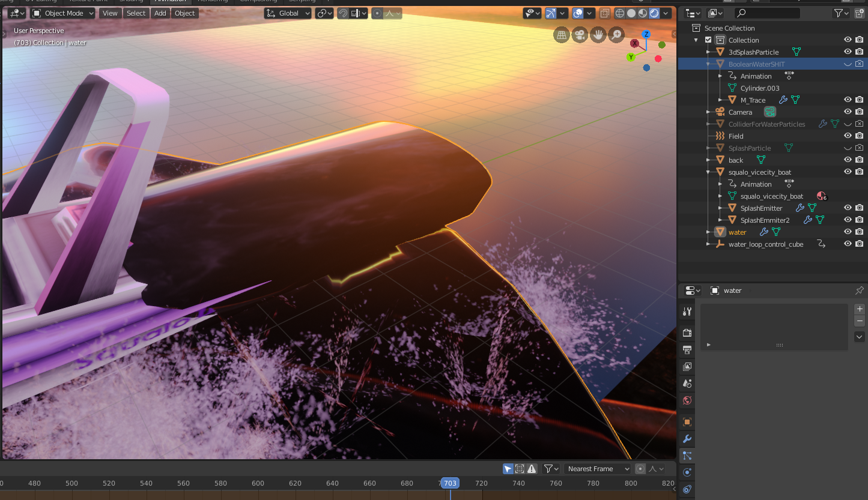Select water_loop_control_cube in outliner
This screenshot has width=868, height=500.
pos(766,244)
